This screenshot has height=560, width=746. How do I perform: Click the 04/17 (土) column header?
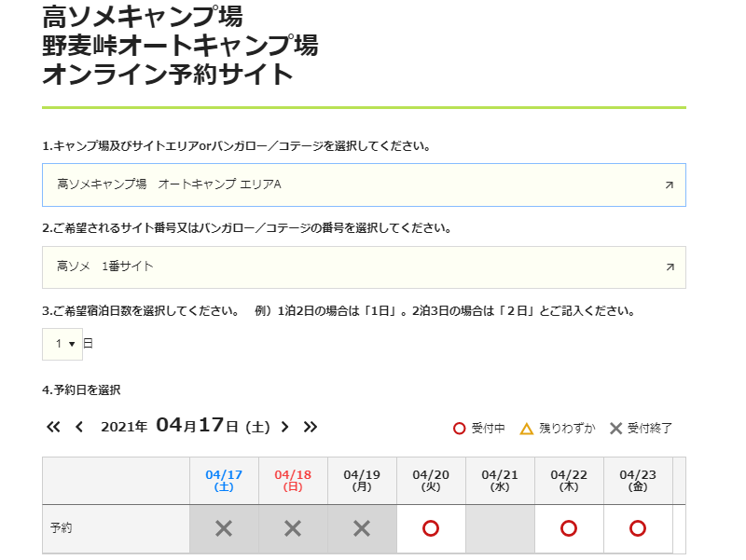click(224, 481)
